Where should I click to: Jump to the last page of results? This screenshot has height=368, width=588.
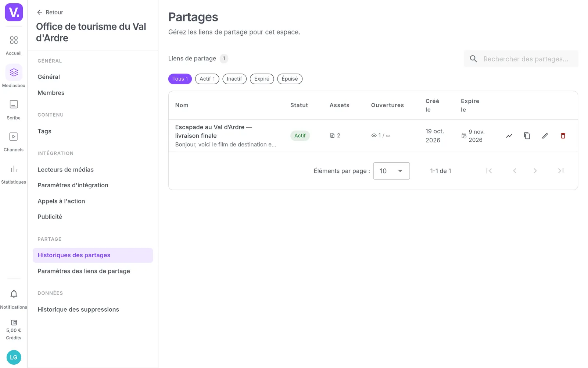(561, 171)
